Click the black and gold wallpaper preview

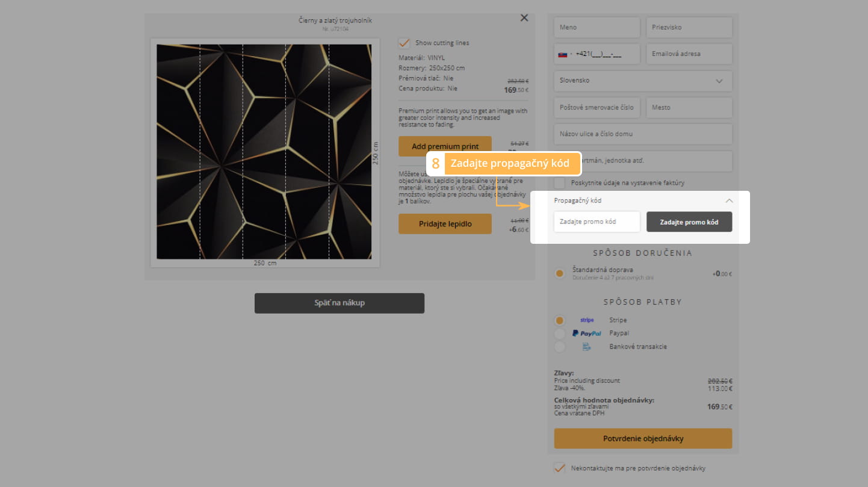pyautogui.click(x=264, y=152)
